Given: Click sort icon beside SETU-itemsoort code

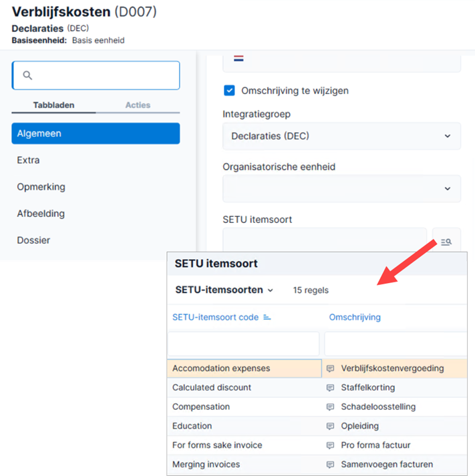Looking at the screenshot, I should coord(267,317).
